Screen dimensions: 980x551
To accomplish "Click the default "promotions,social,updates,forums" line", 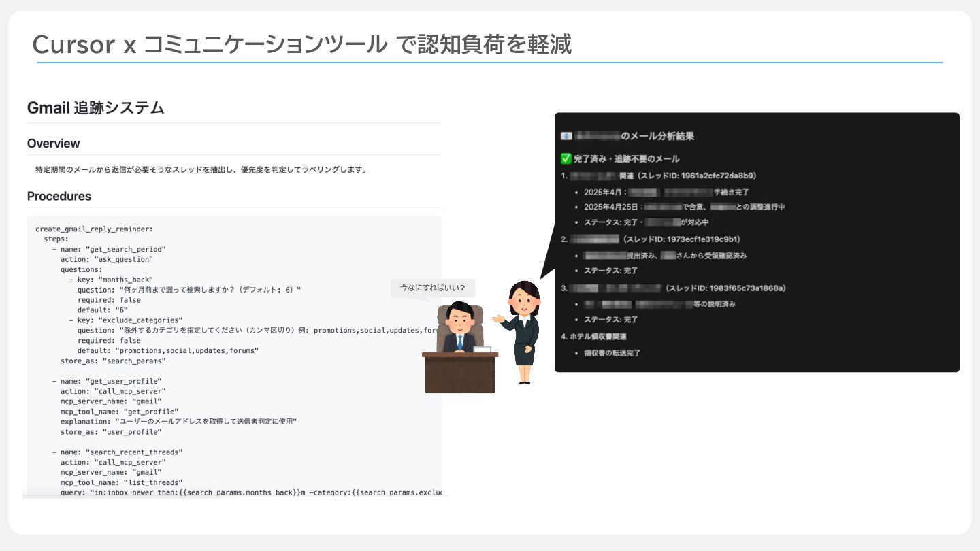I will click(x=168, y=351).
